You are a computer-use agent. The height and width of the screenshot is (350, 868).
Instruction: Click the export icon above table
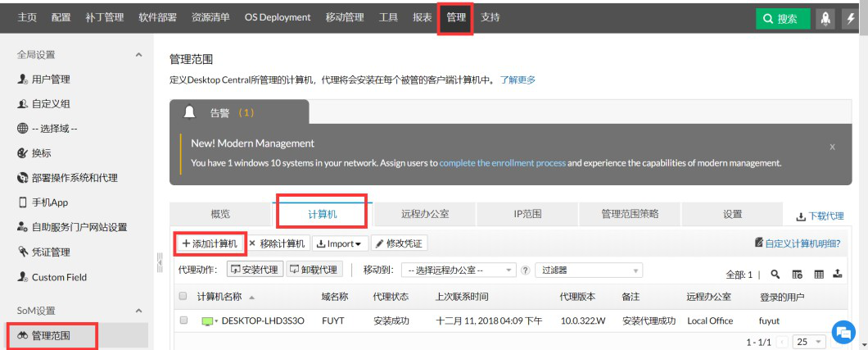point(838,274)
